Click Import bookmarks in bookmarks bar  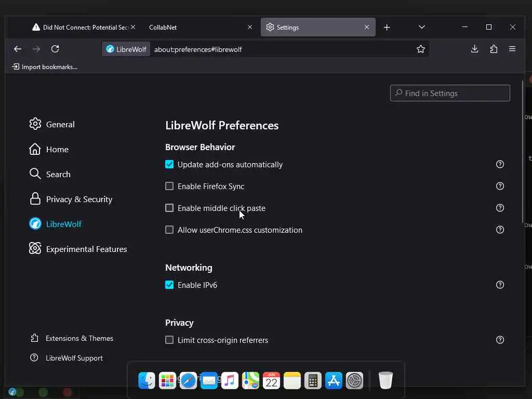[45, 67]
